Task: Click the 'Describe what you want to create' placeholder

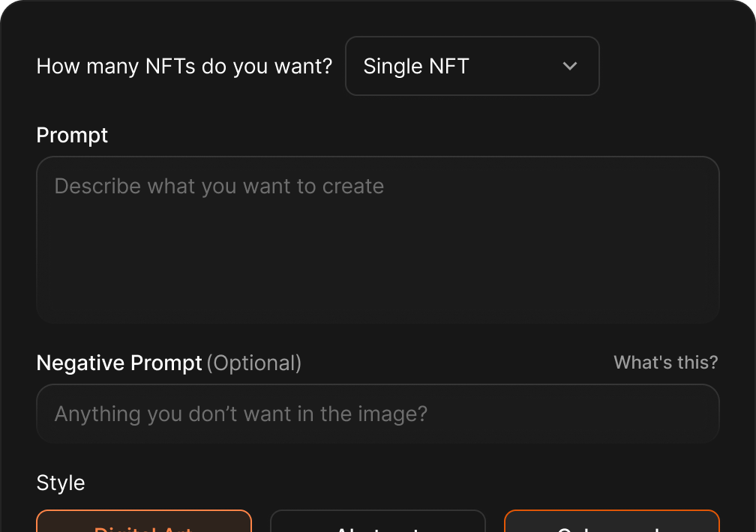Action: coord(219,186)
